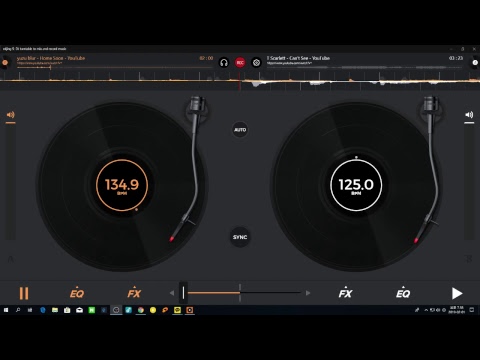Open the right deck FX panel
Viewport: 480px width, 360px height.
345,293
